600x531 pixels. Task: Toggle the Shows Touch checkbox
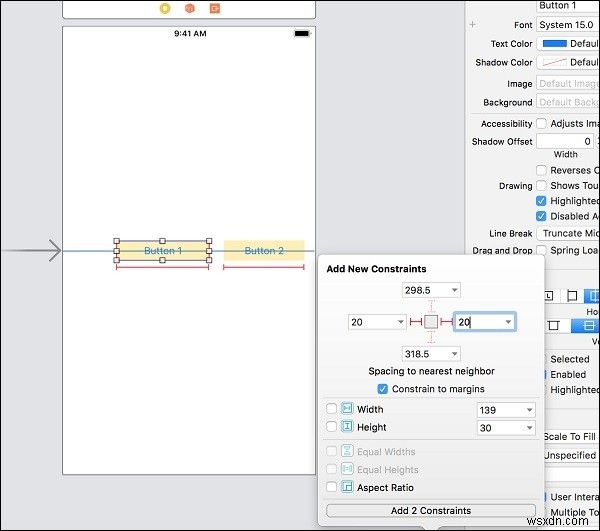pos(541,186)
